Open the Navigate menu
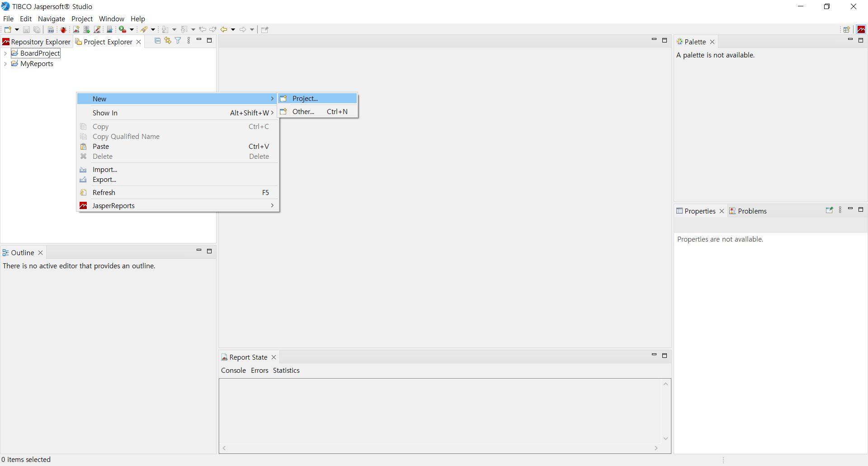 pyautogui.click(x=52, y=19)
